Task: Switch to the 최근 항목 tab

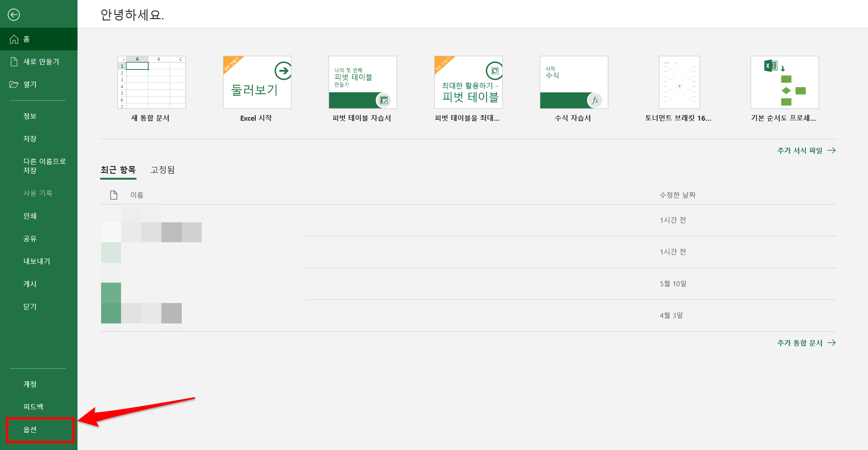Action: pyautogui.click(x=118, y=170)
